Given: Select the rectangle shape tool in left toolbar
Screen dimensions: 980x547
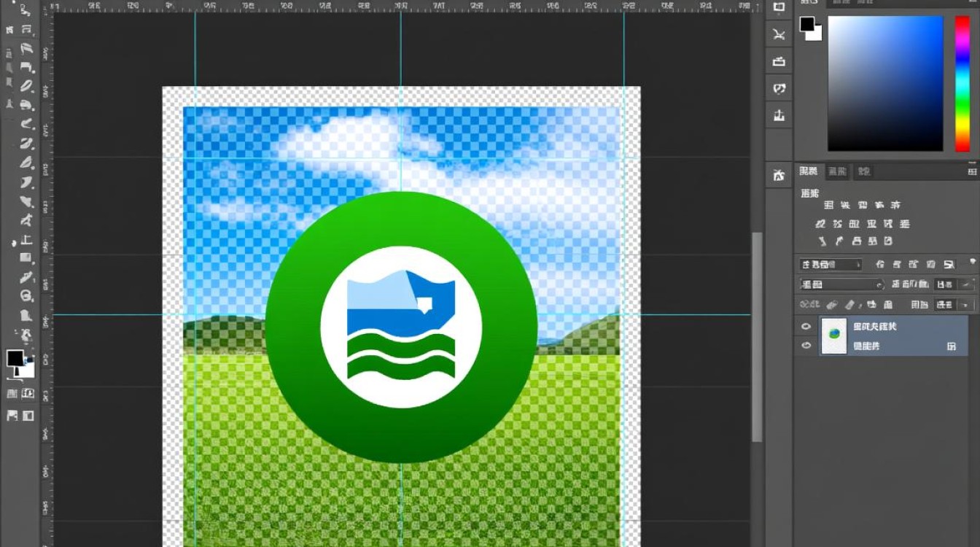Looking at the screenshot, I should tap(27, 258).
